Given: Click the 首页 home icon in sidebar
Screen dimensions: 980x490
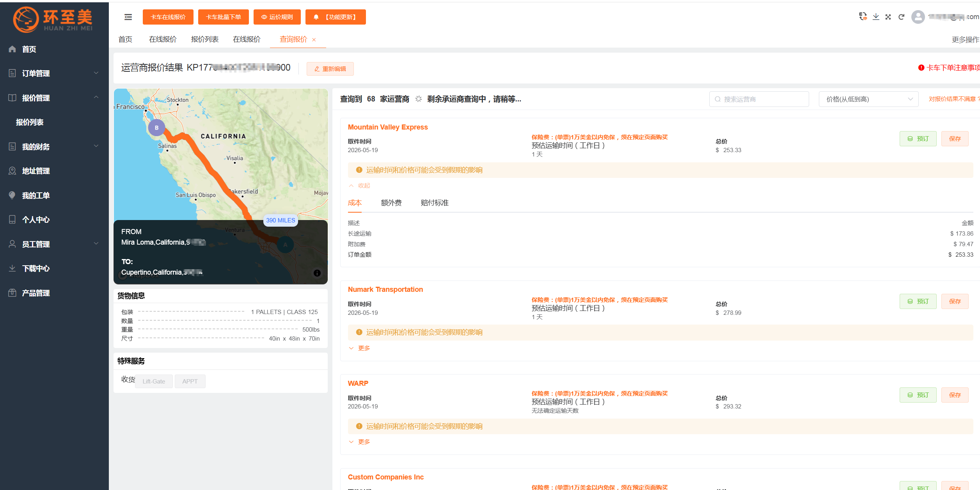Looking at the screenshot, I should point(12,49).
